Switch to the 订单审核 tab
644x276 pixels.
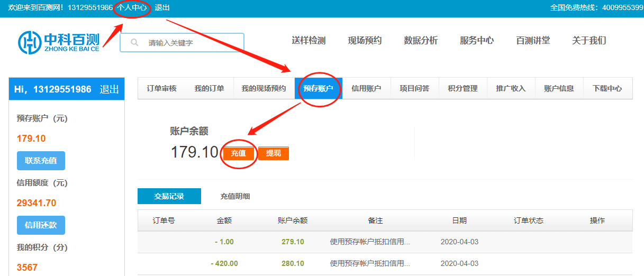coord(161,89)
